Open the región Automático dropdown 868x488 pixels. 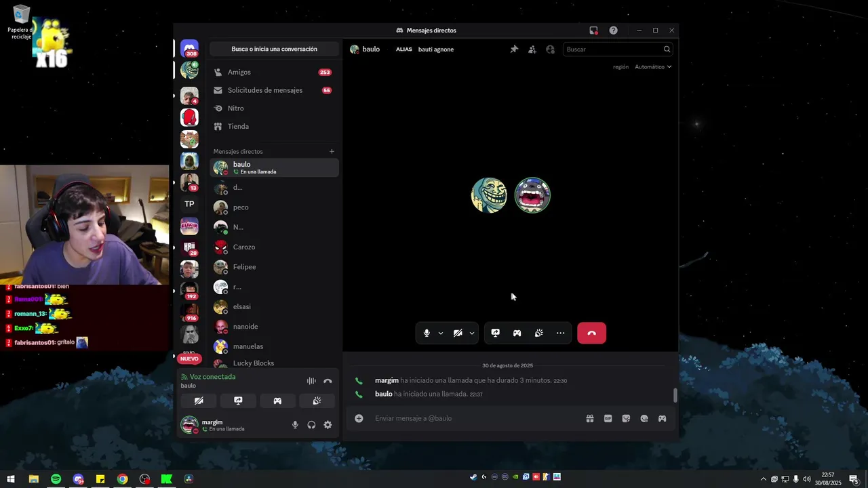[x=653, y=67]
